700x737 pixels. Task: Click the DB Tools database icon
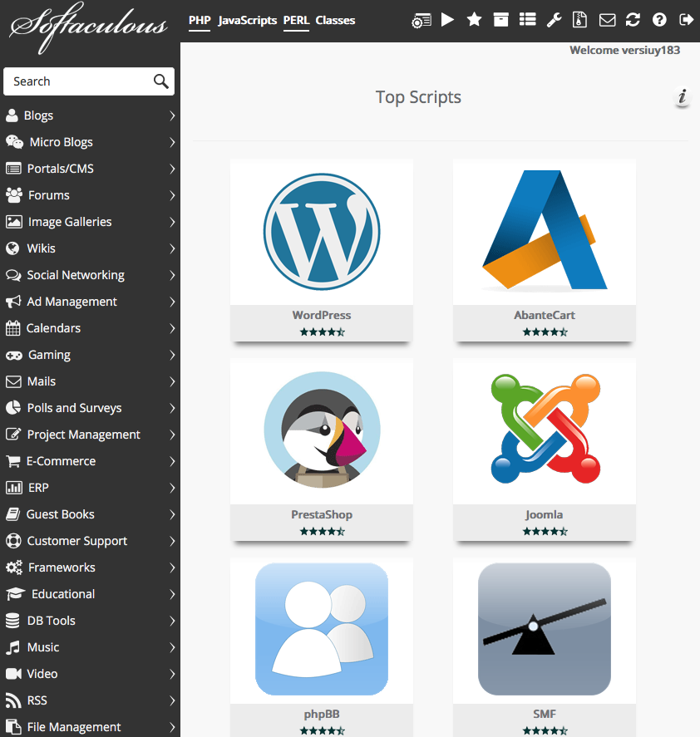(x=12, y=621)
